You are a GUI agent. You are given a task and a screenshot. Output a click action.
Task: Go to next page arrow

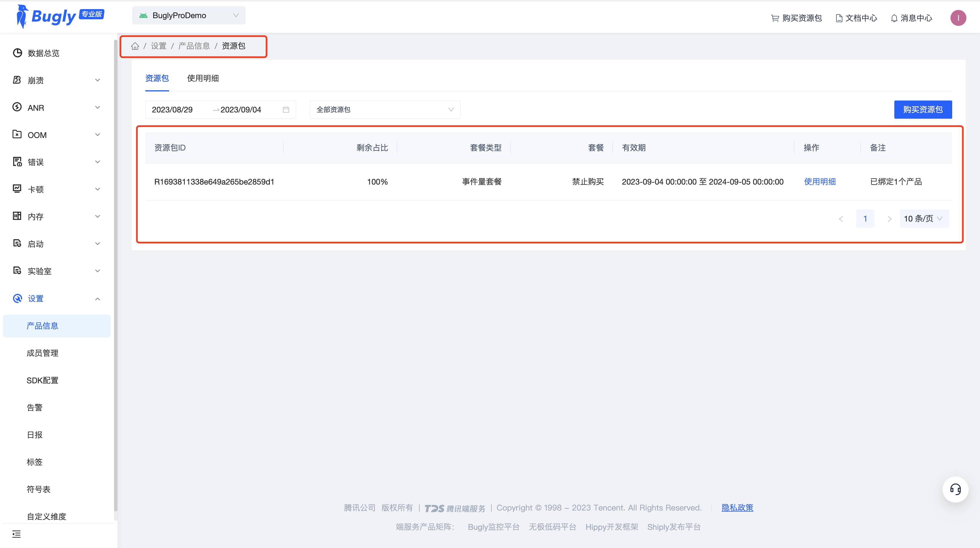tap(889, 219)
